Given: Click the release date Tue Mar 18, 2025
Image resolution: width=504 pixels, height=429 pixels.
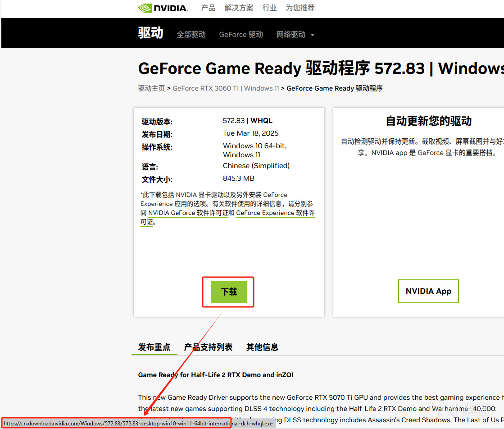Looking at the screenshot, I should point(251,133).
